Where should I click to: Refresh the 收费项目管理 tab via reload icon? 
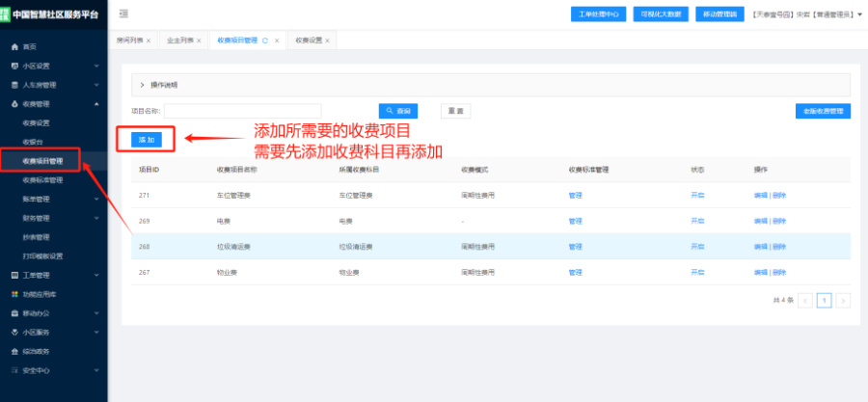(x=265, y=40)
